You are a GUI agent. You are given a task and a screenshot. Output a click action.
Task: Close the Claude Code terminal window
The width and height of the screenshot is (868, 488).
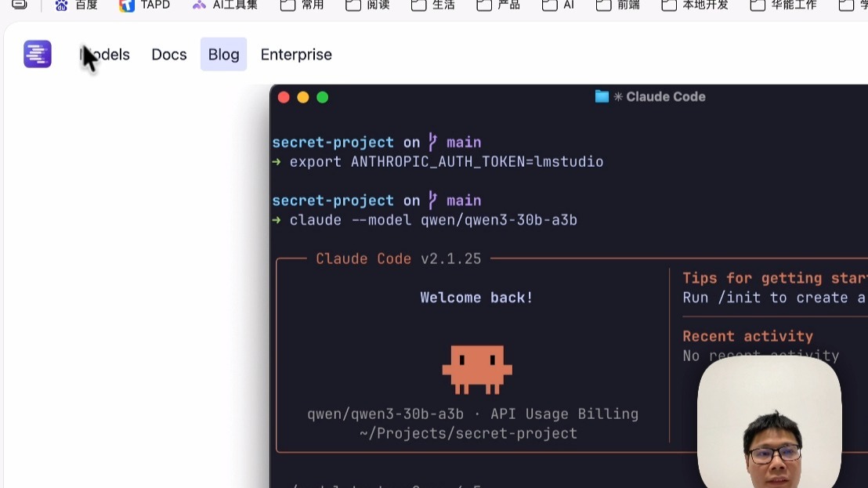[284, 97]
